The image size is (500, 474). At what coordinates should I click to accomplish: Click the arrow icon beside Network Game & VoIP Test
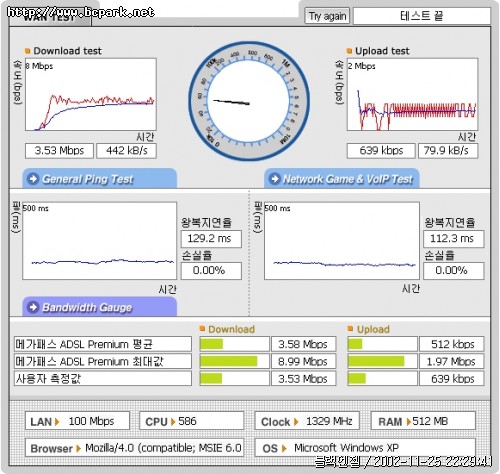275,179
